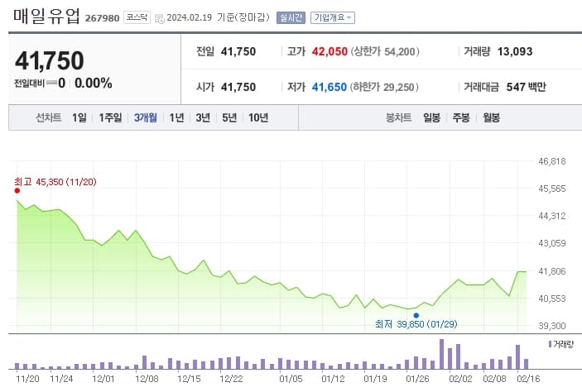The height and width of the screenshot is (392, 582).
Task: Switch to the 5년 chart range
Action: click(229, 117)
